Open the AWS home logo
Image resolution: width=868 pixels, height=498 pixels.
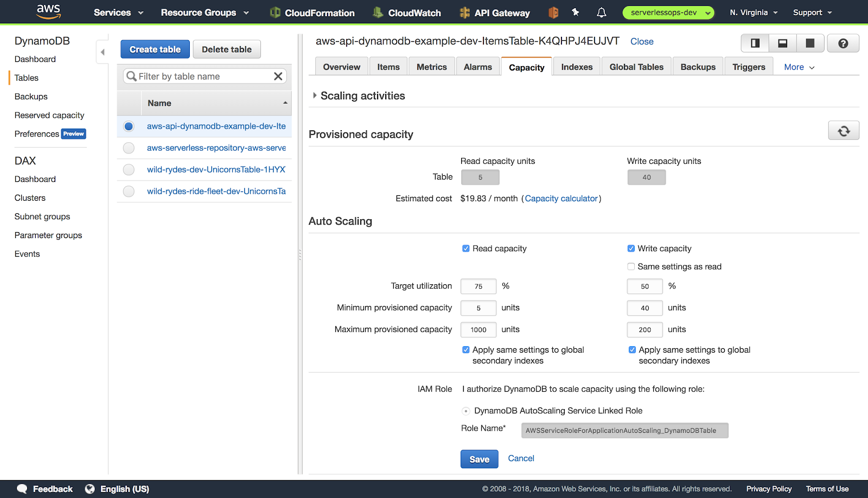pos(48,11)
